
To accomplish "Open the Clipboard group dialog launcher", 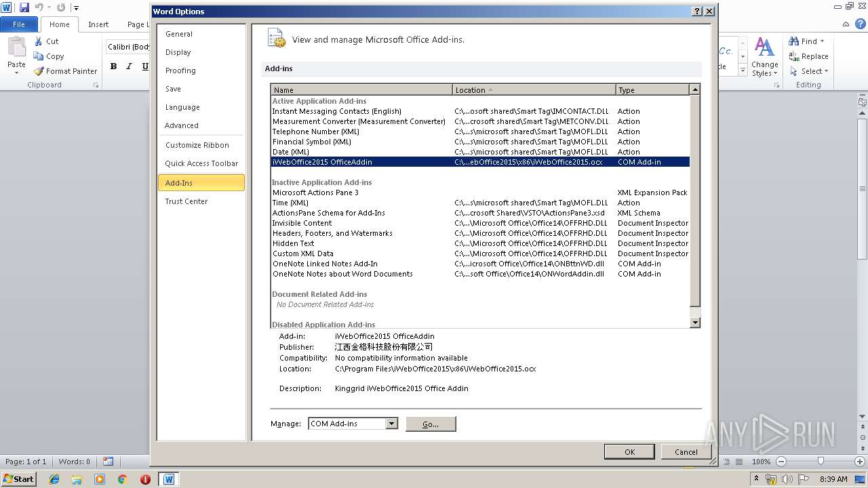I will tap(96, 85).
